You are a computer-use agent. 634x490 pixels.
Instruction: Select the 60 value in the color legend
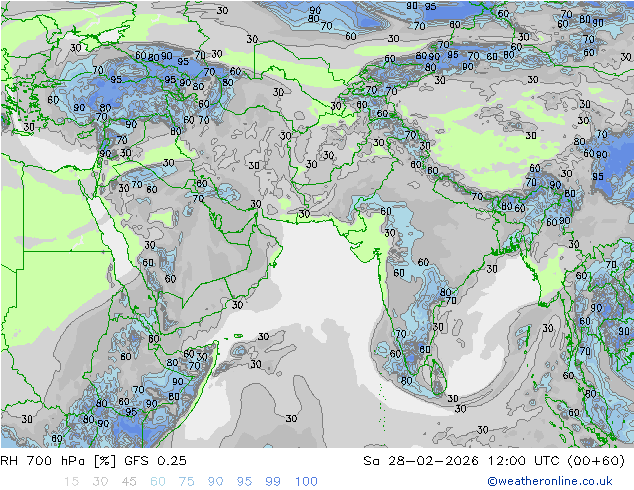click(x=158, y=481)
